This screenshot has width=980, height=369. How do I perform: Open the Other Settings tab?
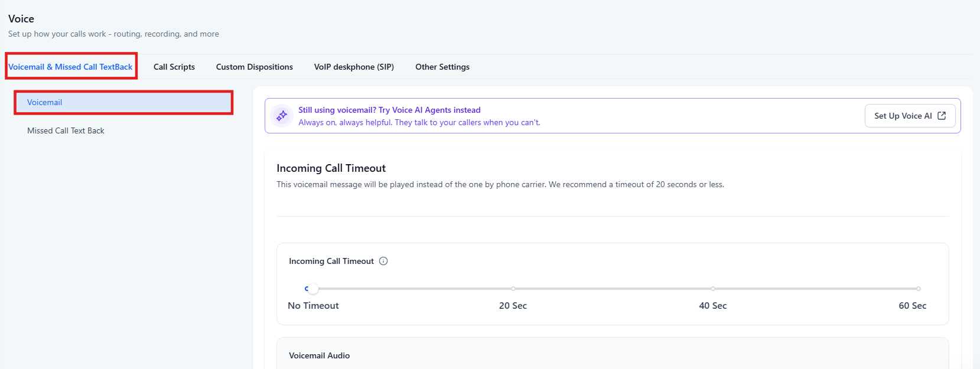(x=442, y=67)
